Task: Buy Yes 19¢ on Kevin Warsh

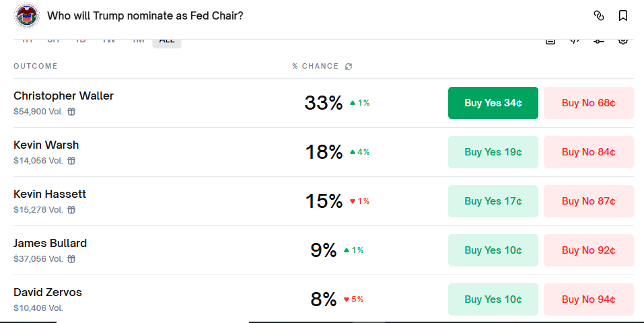Action: click(493, 152)
